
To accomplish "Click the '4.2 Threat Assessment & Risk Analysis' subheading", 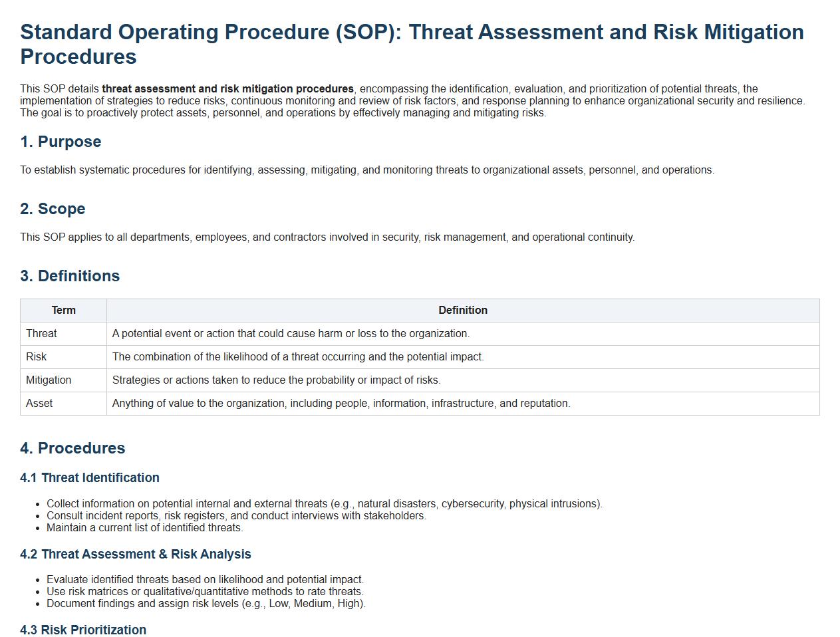I will [x=136, y=555].
